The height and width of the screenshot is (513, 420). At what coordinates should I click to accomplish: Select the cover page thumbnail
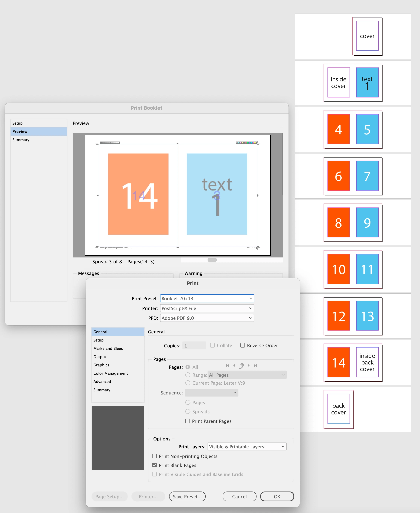[x=367, y=36]
